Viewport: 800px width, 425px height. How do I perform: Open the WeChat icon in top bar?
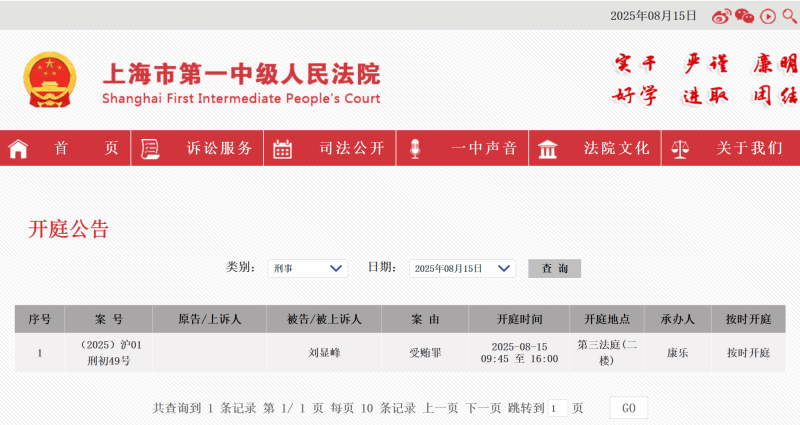[744, 16]
